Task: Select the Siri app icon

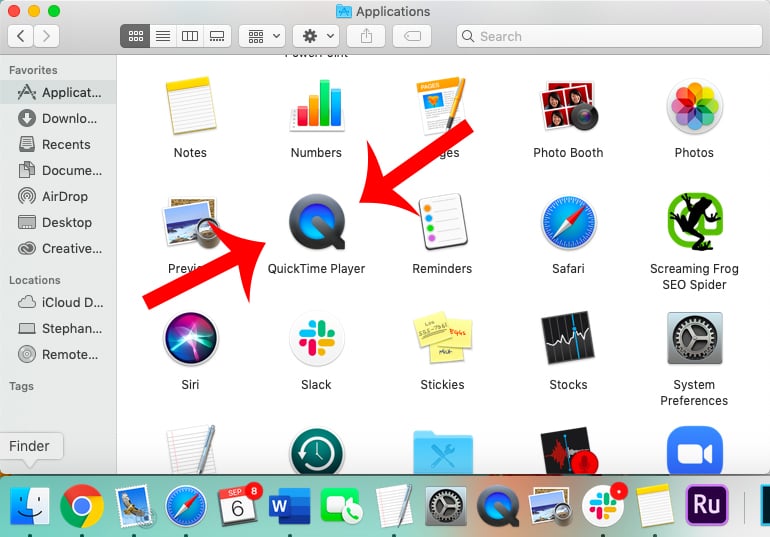Action: (191, 338)
